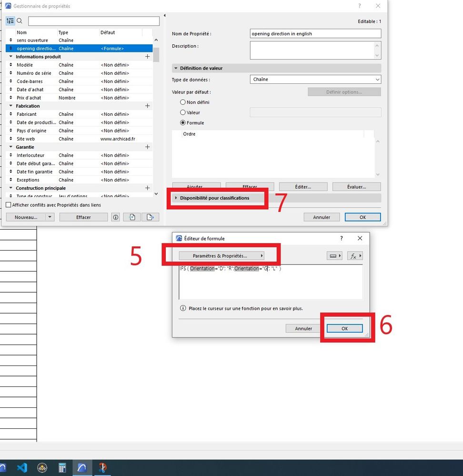
Task: Select the Date fin garantie row
Action: 79,172
